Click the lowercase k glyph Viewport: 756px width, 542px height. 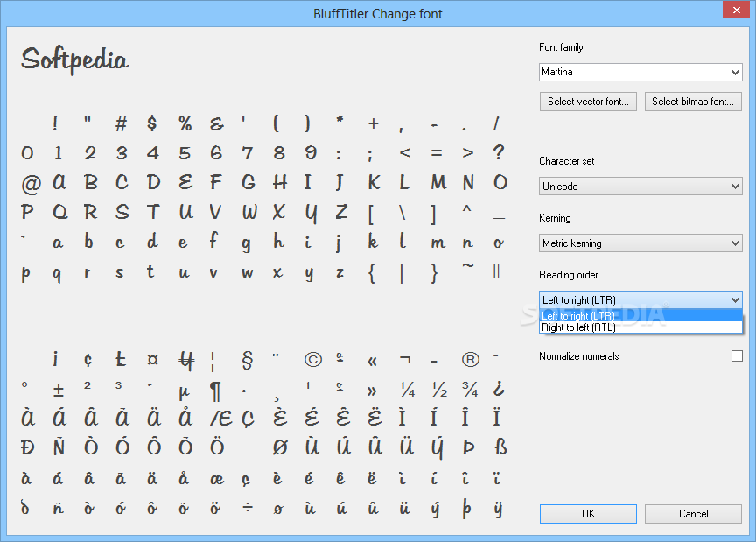pyautogui.click(x=373, y=240)
